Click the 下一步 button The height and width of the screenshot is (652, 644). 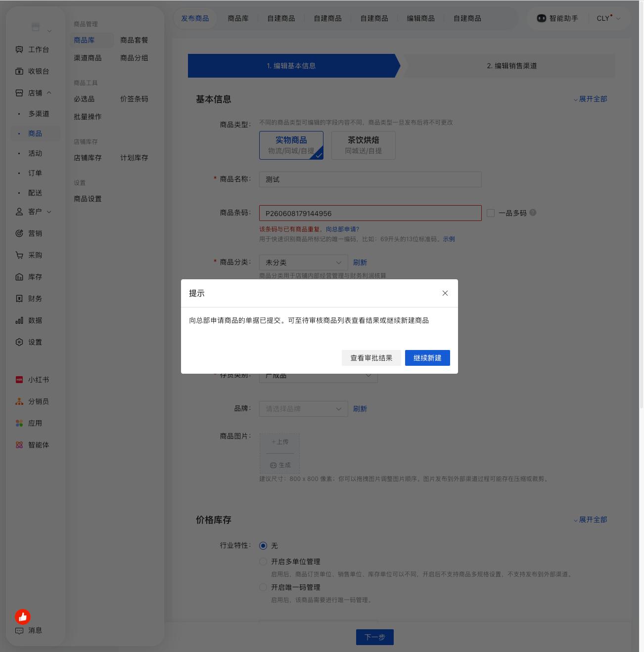[375, 637]
